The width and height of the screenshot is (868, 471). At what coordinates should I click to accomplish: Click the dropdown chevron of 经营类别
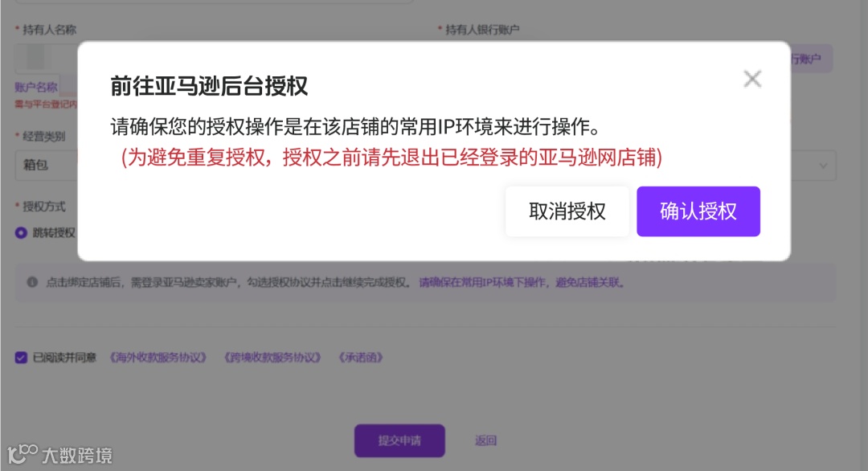tap(823, 166)
